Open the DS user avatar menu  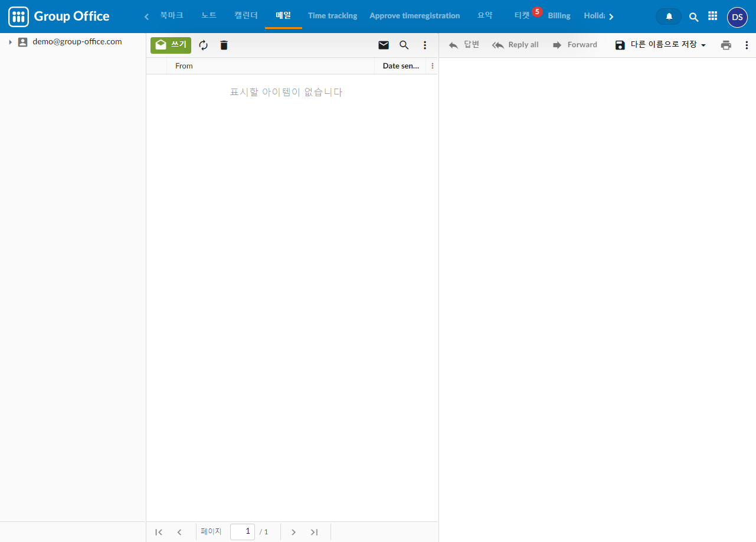click(x=737, y=17)
